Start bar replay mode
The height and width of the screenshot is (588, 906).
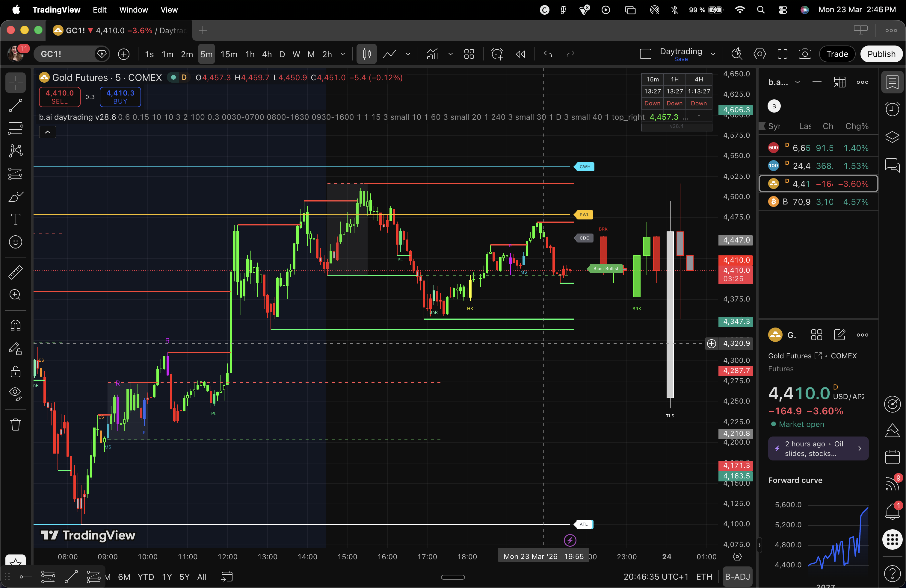[520, 54]
